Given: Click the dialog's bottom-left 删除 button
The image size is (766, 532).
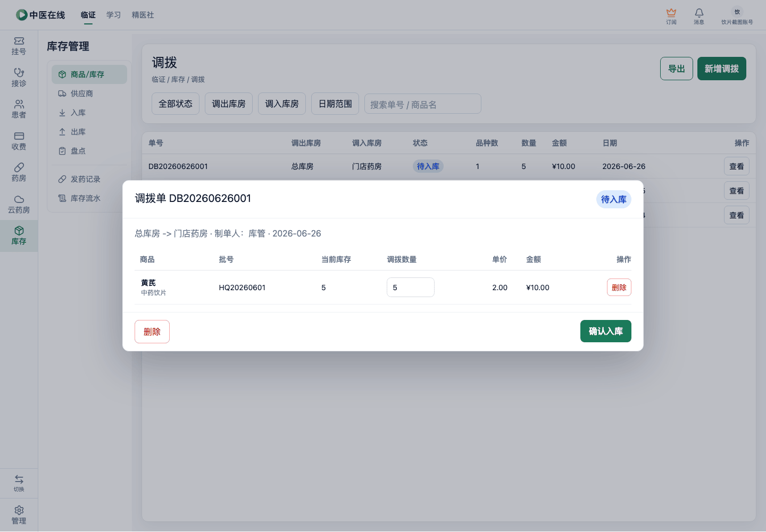Looking at the screenshot, I should (152, 332).
